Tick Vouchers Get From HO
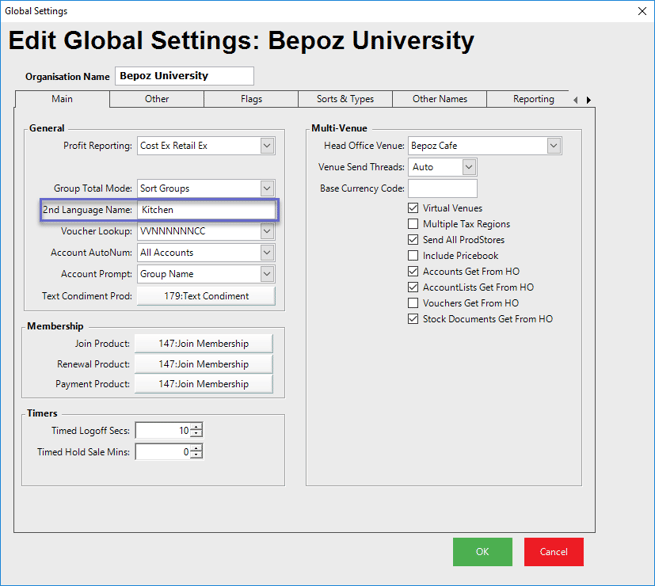The image size is (655, 586). (414, 303)
